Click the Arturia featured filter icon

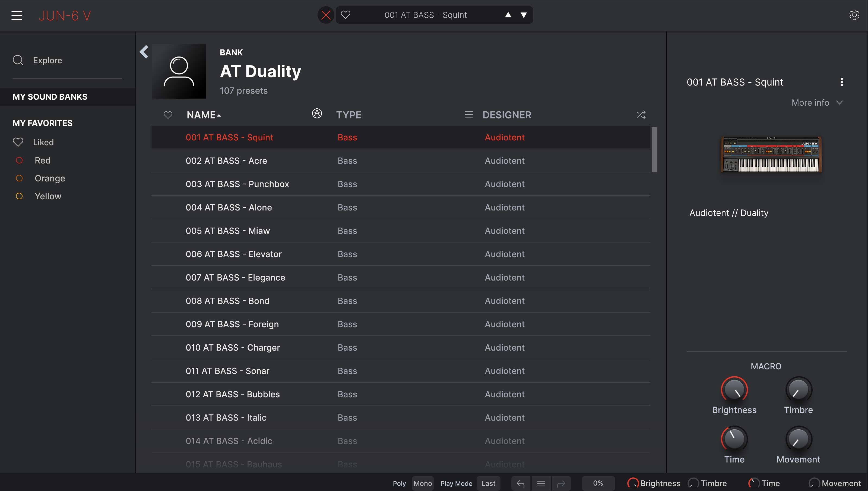(317, 114)
